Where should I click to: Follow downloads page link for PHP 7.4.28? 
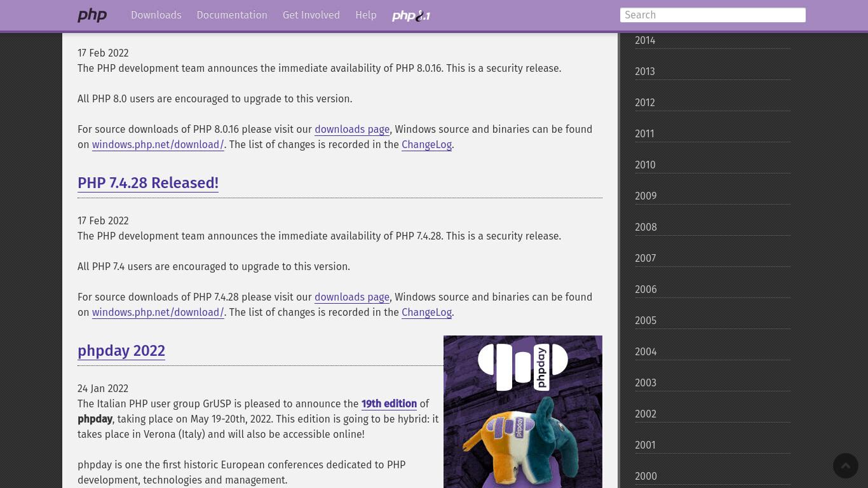(x=352, y=297)
